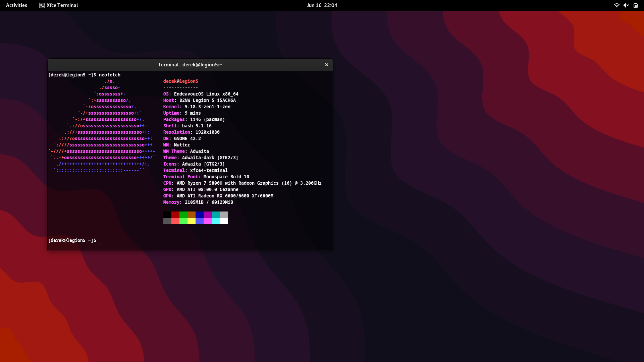Click the white color block
The width and height of the screenshot is (644, 362).
(224, 221)
